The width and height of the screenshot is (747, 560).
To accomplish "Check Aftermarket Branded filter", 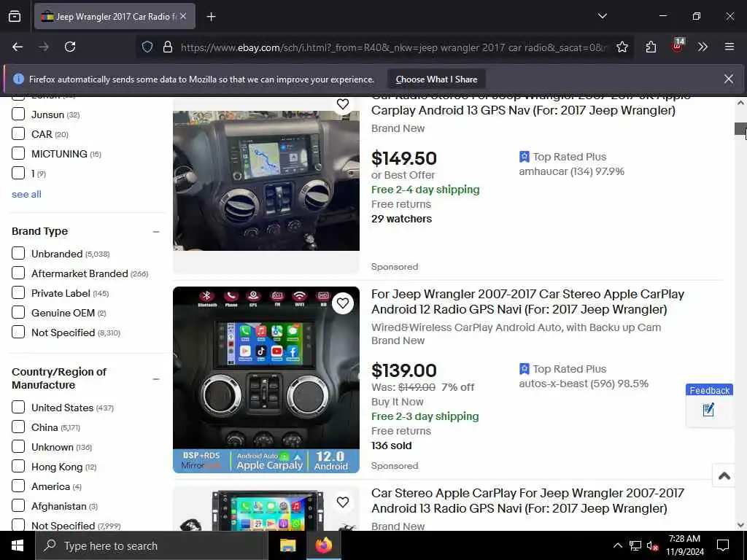I will (x=18, y=273).
